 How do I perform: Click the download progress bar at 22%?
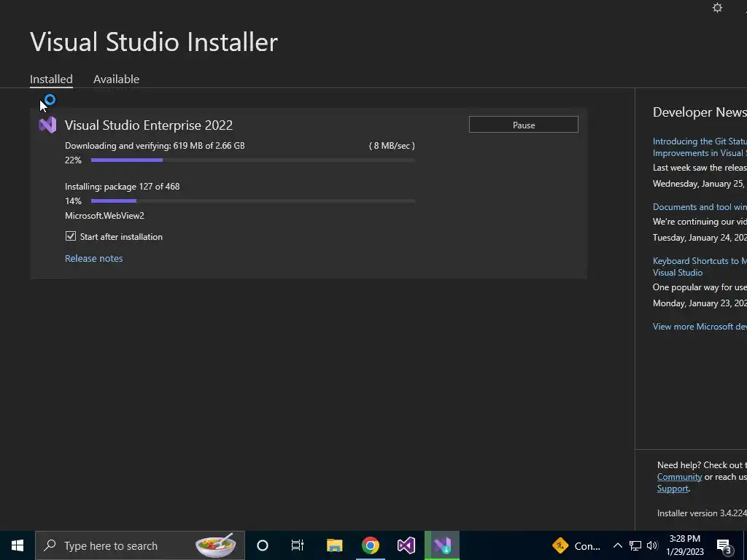(x=253, y=160)
